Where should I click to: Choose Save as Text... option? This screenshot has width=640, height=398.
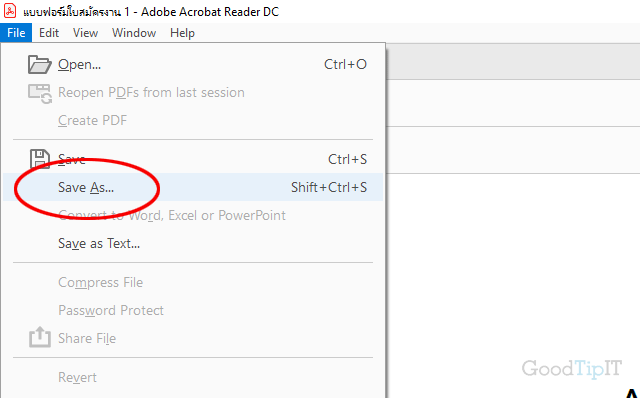[193, 243]
